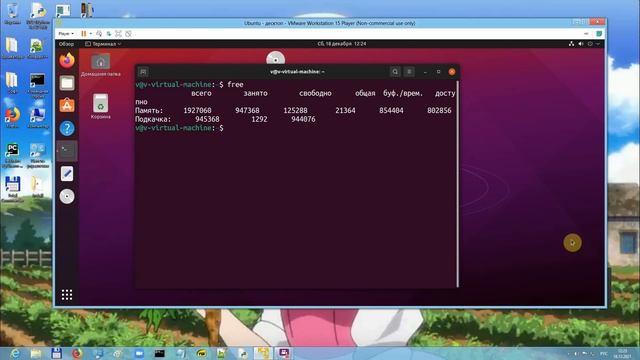Image resolution: width=640 pixels, height=360 pixels.
Task: Open File Explorer in Windows taskbar
Action: point(36,353)
